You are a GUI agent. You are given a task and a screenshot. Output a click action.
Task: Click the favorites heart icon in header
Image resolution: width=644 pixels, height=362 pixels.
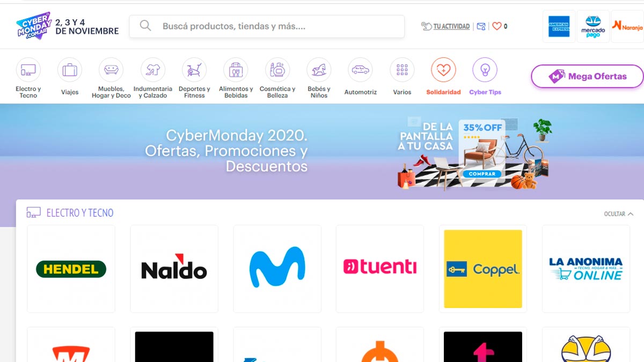pyautogui.click(x=497, y=26)
